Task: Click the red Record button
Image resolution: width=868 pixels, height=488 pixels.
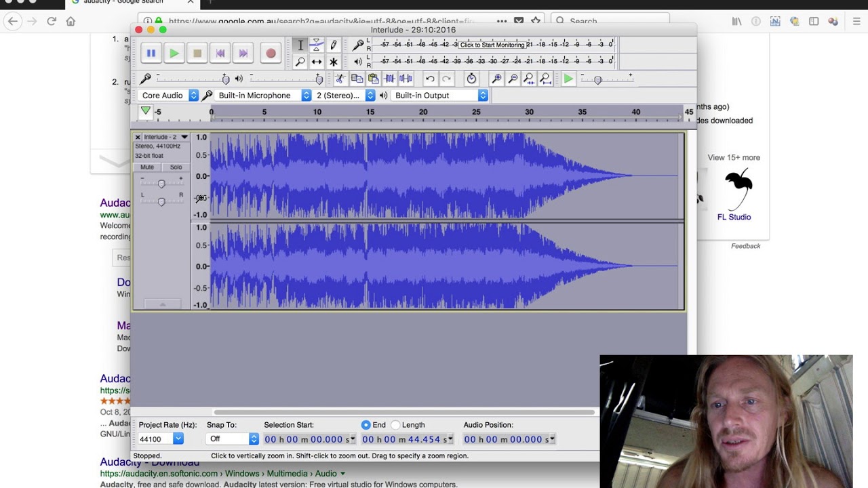Action: pos(271,53)
